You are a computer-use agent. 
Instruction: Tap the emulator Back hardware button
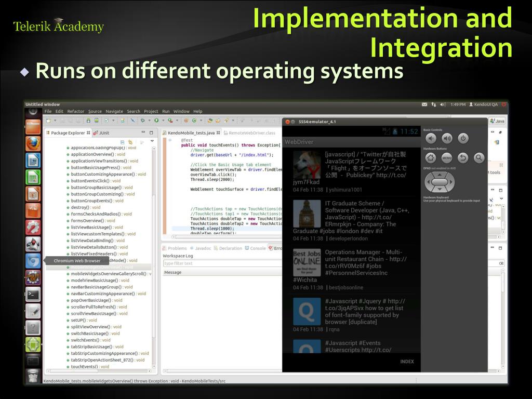[x=463, y=157]
